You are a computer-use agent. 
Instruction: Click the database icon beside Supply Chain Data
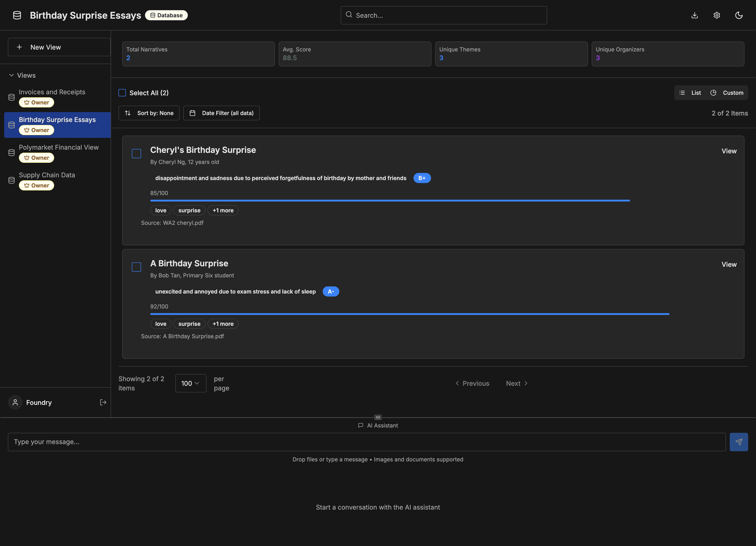(x=11, y=180)
